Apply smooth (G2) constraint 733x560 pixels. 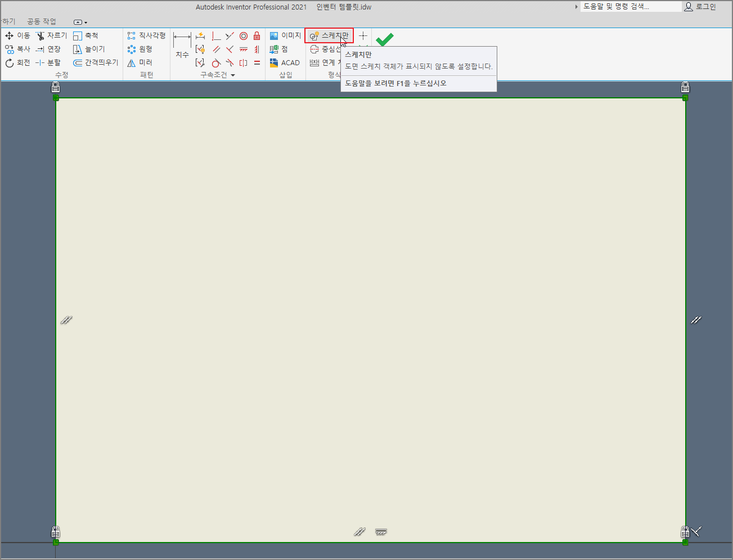[230, 62]
